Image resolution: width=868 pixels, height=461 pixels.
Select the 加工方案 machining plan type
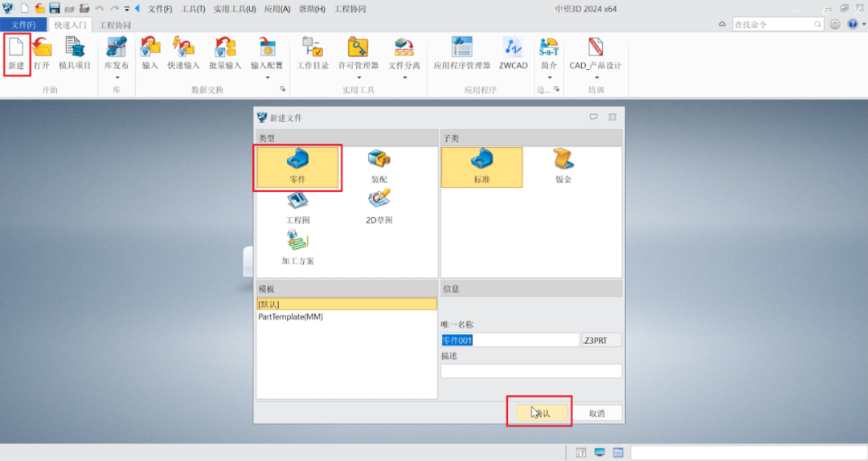[x=297, y=248]
